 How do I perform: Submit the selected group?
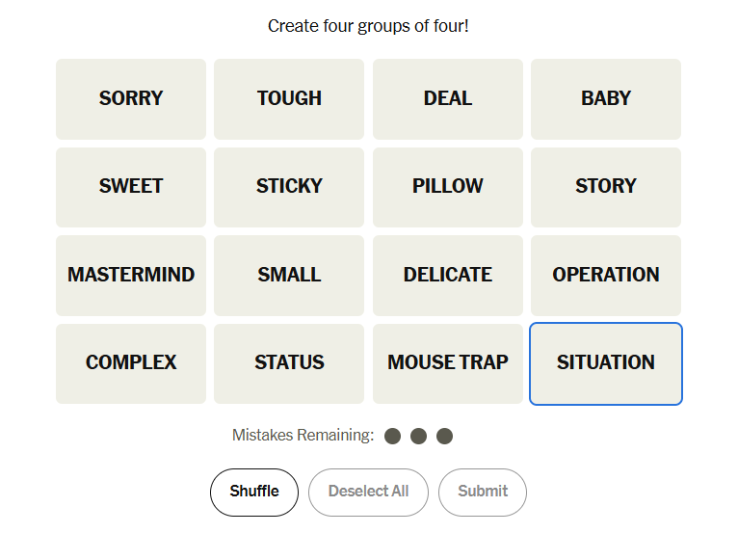tap(483, 492)
